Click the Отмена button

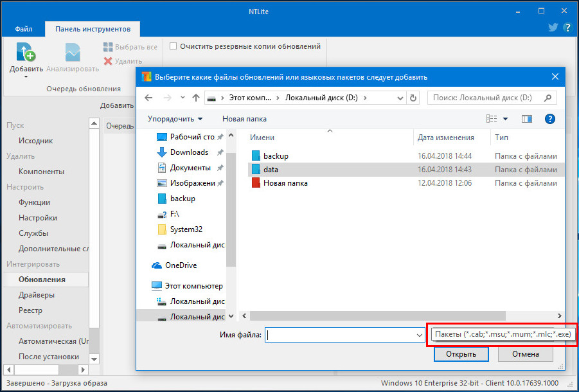[x=526, y=354]
